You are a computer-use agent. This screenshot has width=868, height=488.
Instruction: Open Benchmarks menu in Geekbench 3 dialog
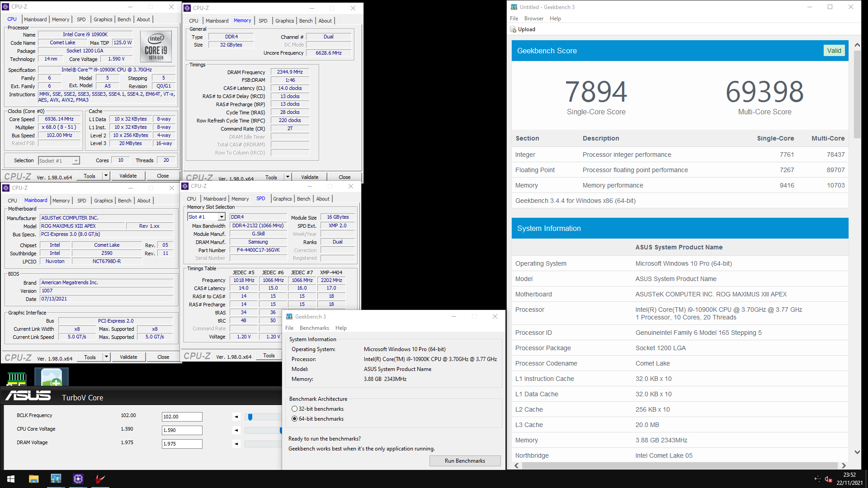coord(314,328)
